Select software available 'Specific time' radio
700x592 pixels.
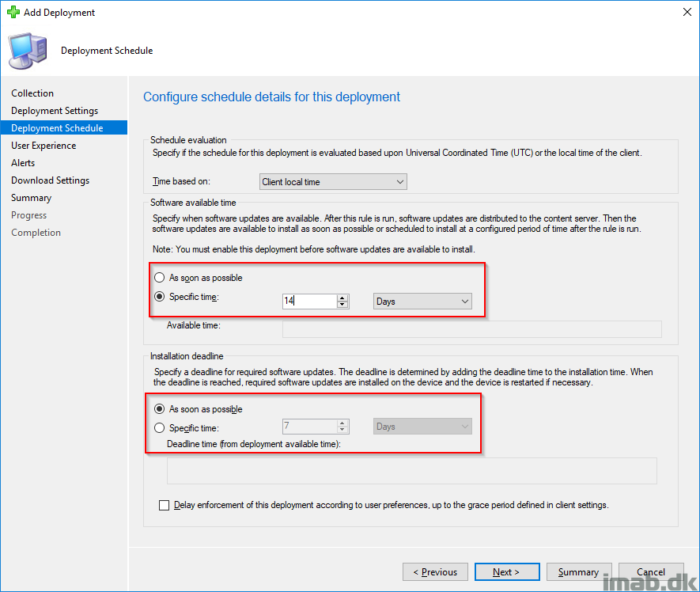pyautogui.click(x=159, y=296)
